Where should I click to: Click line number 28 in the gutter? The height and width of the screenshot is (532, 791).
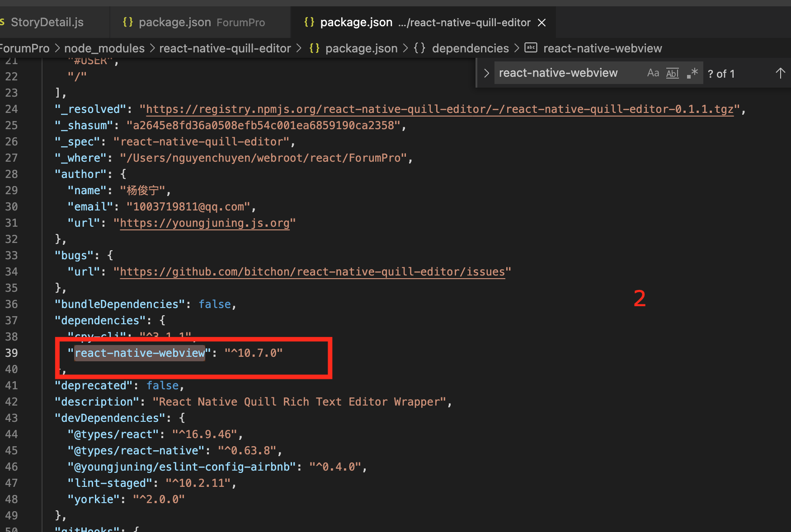(x=12, y=174)
